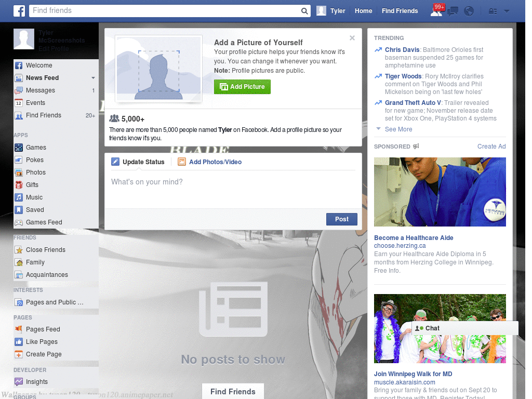Screen dimensions: 532x399
Task: Open the Tiger Woods trending topic
Action: [x=403, y=76]
